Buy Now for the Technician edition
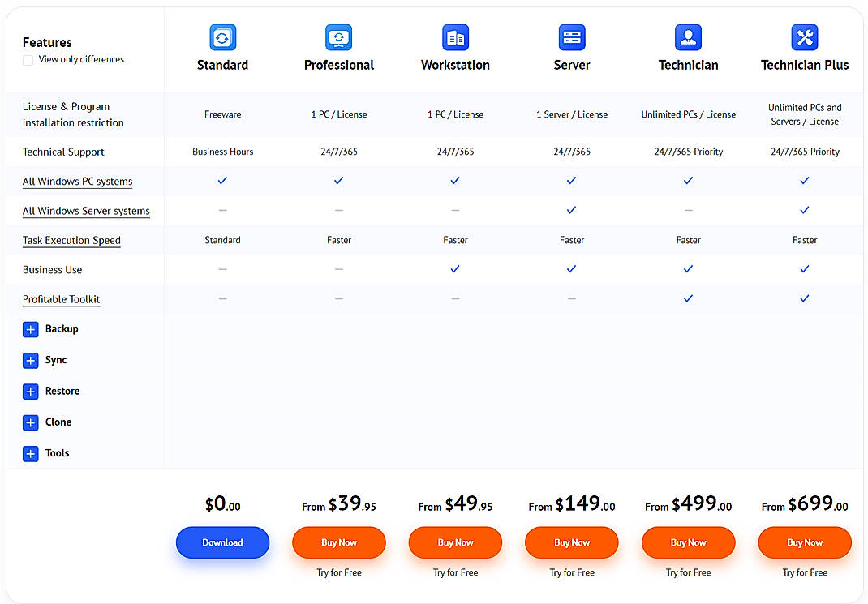Viewport: 868px width, 604px height. pos(688,542)
